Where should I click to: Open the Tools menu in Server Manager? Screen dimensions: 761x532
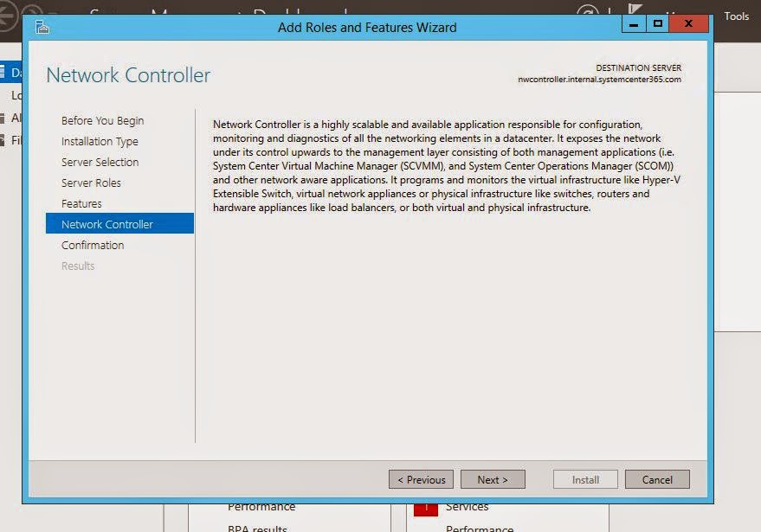[x=736, y=16]
